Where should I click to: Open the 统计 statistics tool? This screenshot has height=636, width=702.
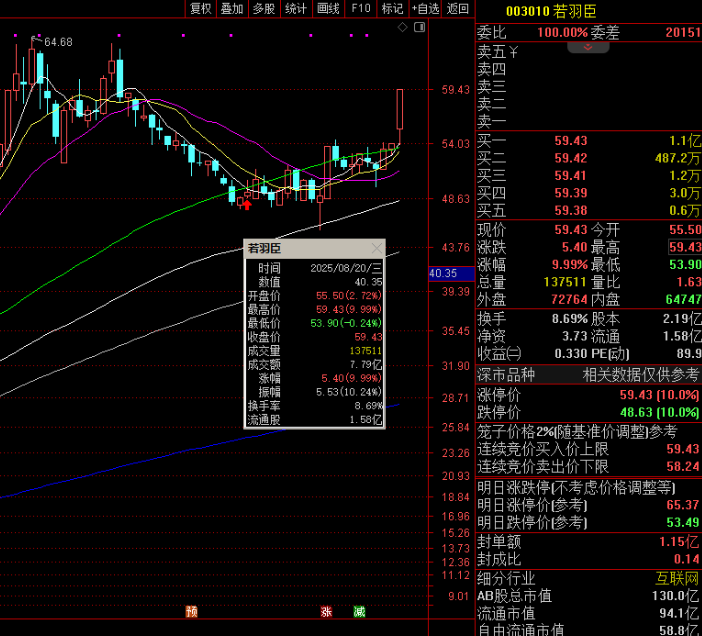[x=296, y=9]
